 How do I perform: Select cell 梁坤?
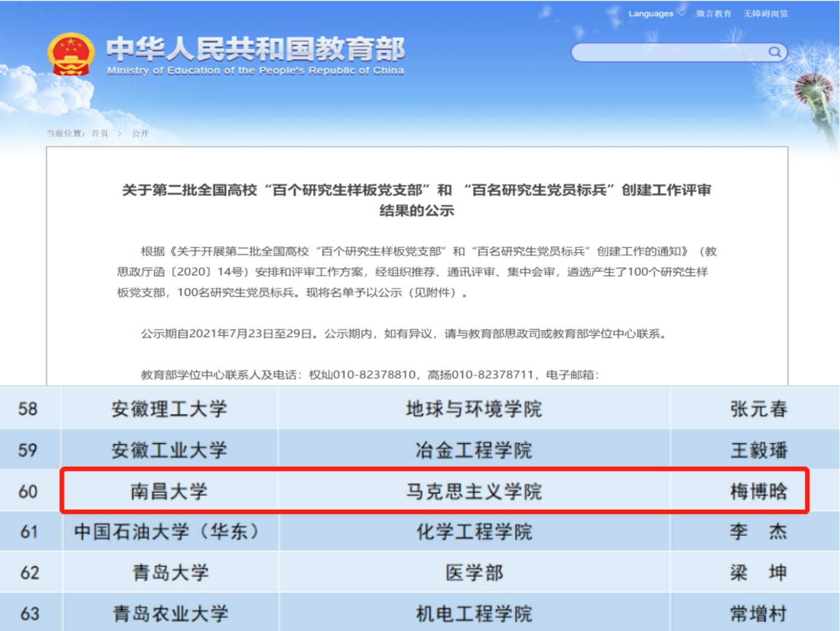pyautogui.click(x=755, y=572)
